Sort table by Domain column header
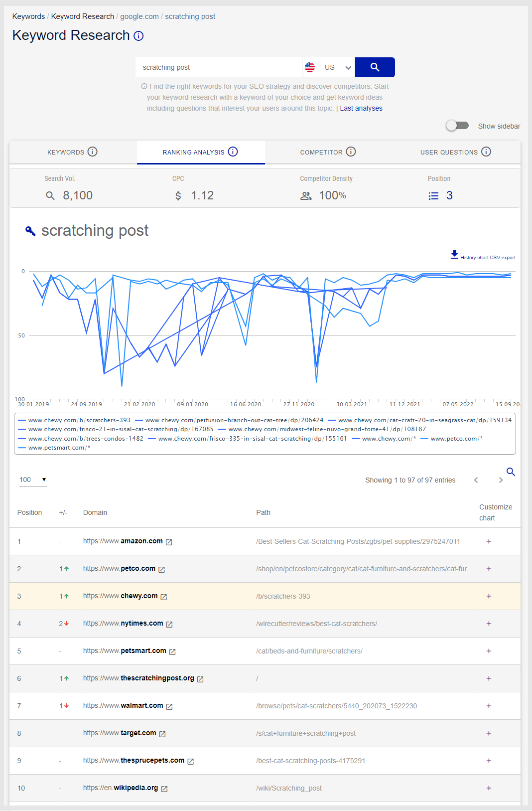The height and width of the screenshot is (811, 532). (95, 512)
